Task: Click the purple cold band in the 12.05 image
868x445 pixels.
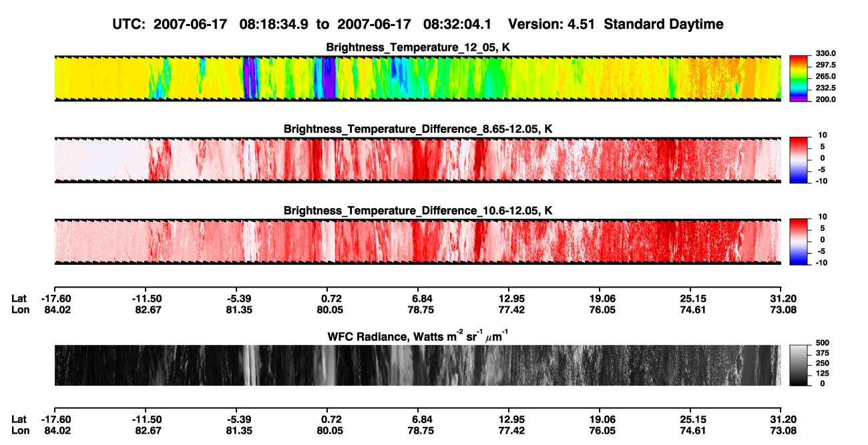Action: click(249, 78)
